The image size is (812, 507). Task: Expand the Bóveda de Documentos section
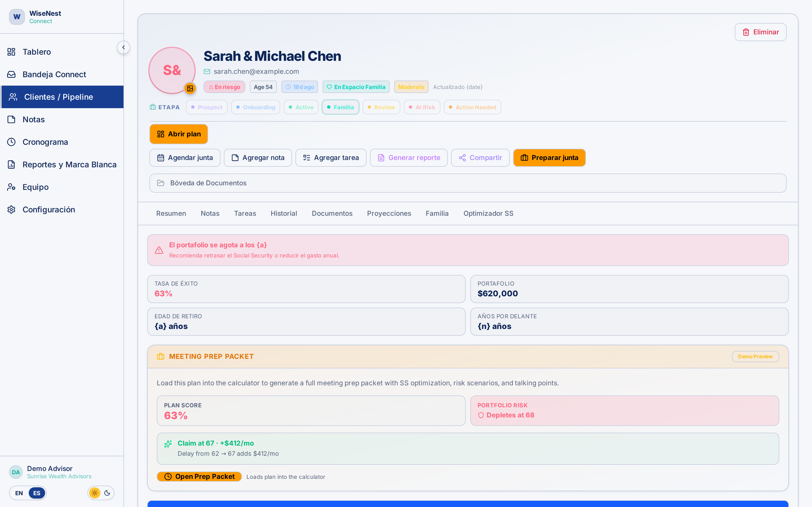[468, 183]
